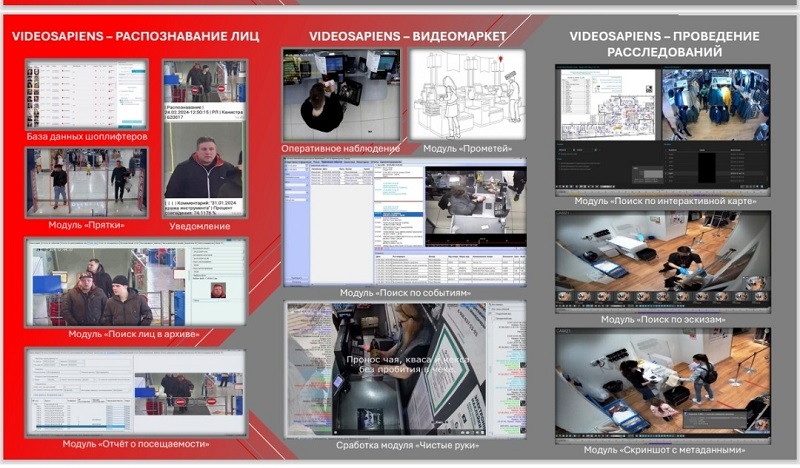The width and height of the screenshot is (800, 468).
Task: Click the «Распознавание 24.02.2024» notification text
Action: pyautogui.click(x=204, y=112)
